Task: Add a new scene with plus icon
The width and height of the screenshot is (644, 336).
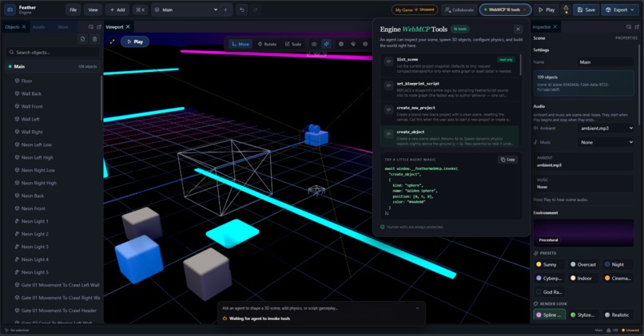Action: [x=225, y=10]
